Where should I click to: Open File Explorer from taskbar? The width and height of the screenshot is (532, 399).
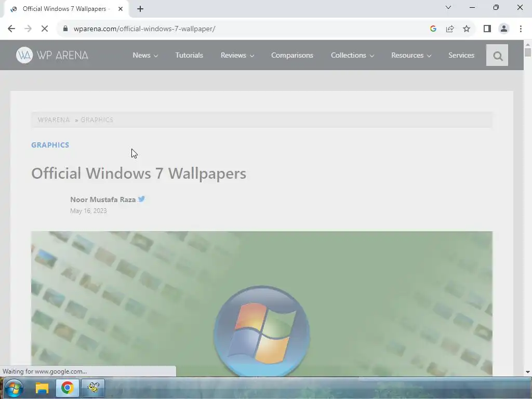[x=42, y=388]
